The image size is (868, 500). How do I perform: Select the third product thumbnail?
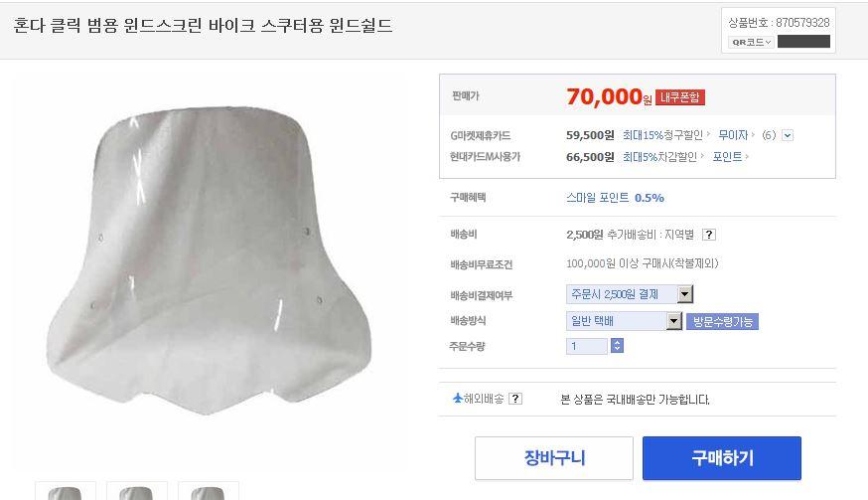pyautogui.click(x=209, y=491)
